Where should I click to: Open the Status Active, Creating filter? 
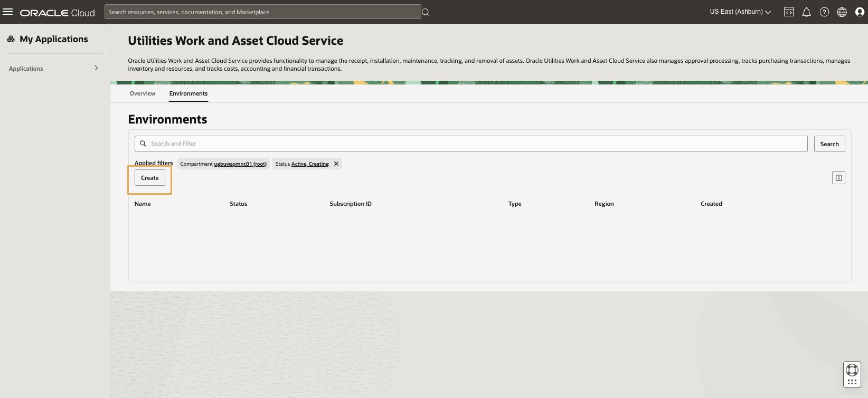coord(302,164)
